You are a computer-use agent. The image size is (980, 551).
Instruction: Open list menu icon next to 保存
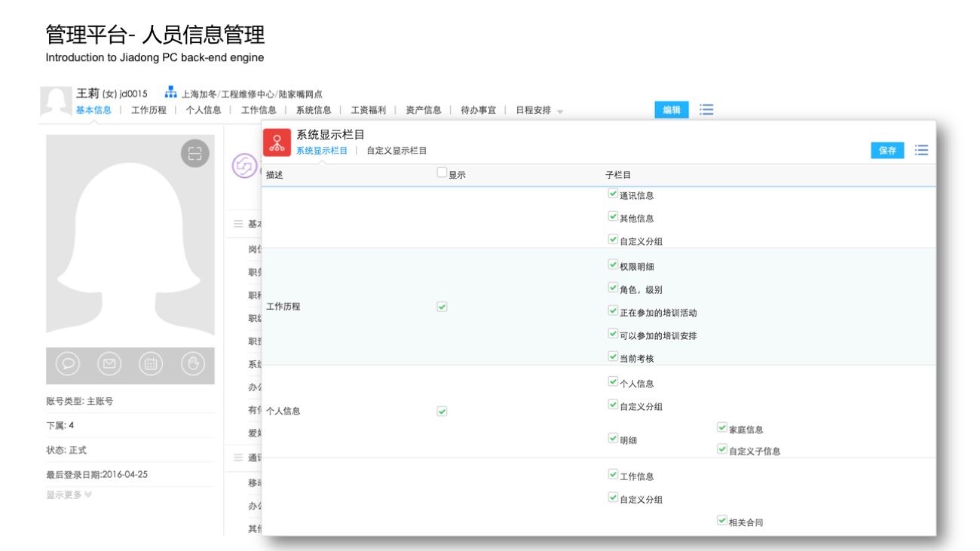click(x=921, y=150)
